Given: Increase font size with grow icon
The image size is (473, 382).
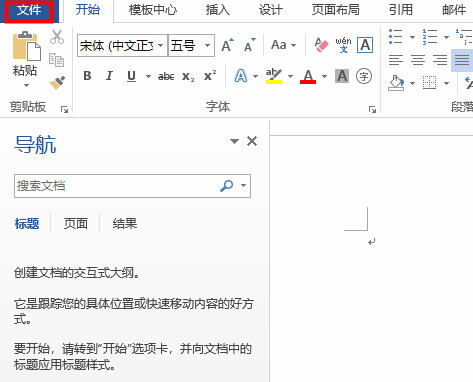Looking at the screenshot, I should pyautogui.click(x=227, y=45).
